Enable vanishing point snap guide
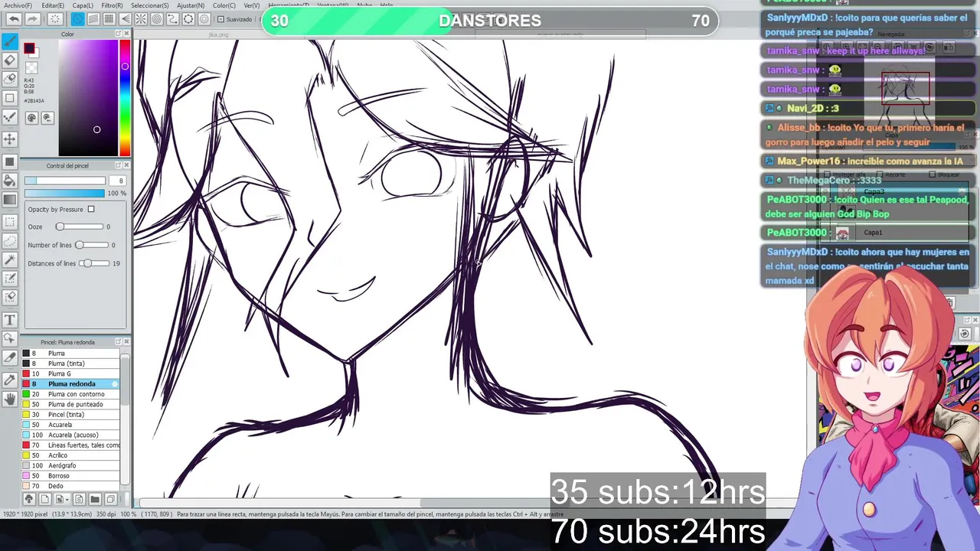 [125, 19]
